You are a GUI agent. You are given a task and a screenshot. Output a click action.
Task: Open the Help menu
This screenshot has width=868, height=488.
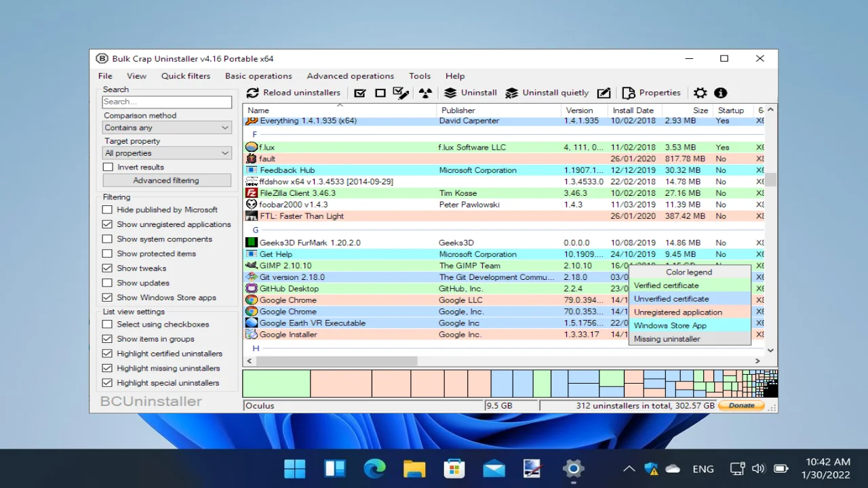pyautogui.click(x=455, y=76)
